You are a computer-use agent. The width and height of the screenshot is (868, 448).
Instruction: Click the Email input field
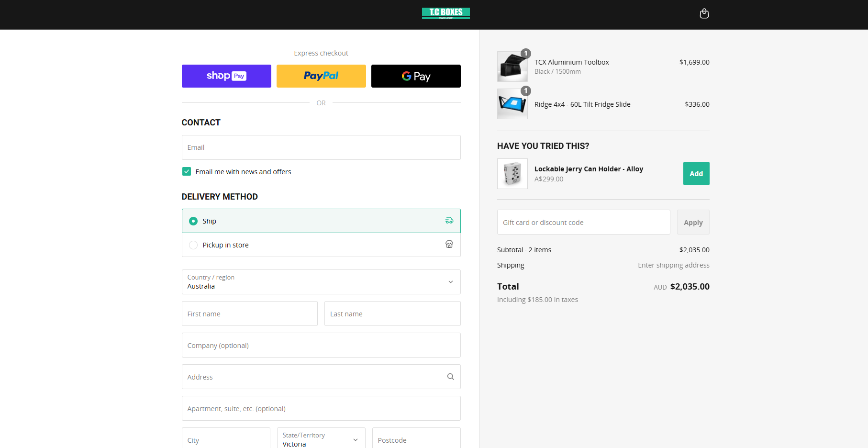click(x=321, y=147)
